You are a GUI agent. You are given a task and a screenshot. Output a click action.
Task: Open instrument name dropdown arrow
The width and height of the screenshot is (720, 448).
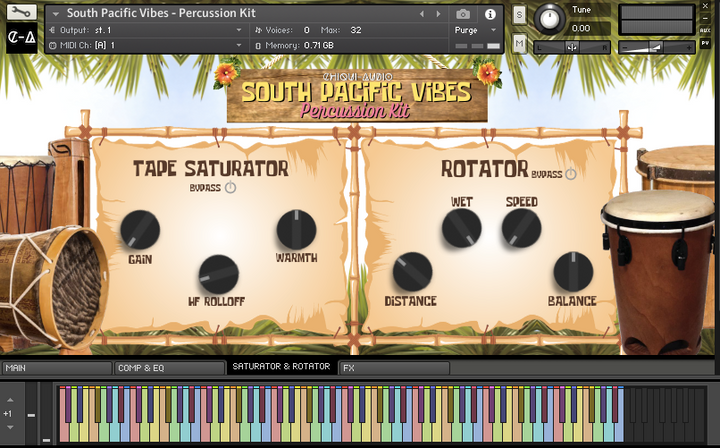pyautogui.click(x=56, y=14)
